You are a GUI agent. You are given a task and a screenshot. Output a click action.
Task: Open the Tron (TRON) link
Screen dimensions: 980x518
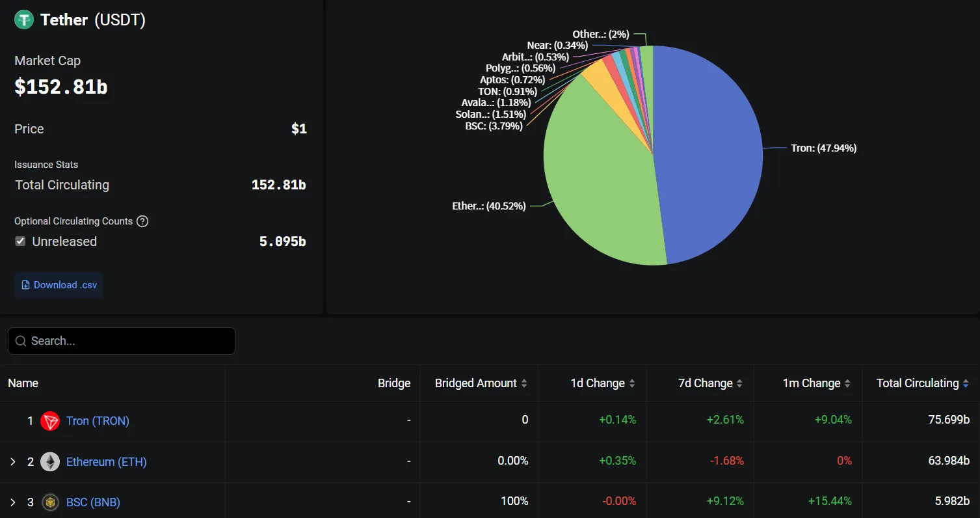(x=98, y=421)
